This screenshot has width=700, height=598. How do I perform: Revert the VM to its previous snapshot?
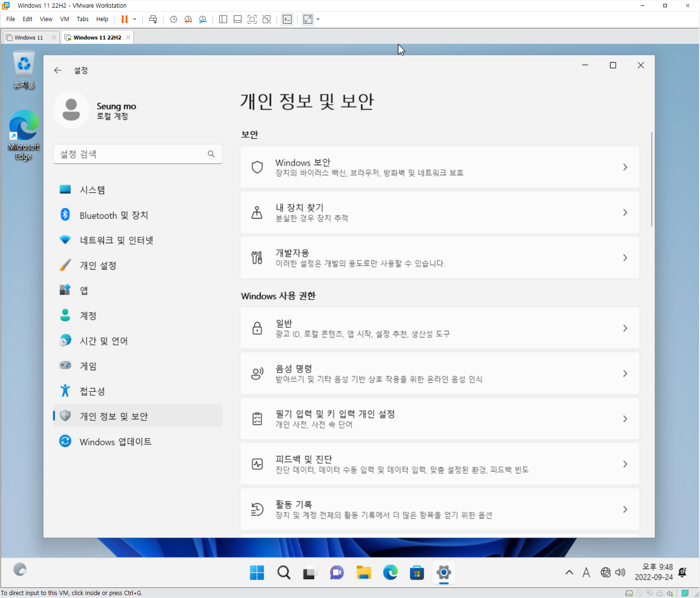click(188, 19)
